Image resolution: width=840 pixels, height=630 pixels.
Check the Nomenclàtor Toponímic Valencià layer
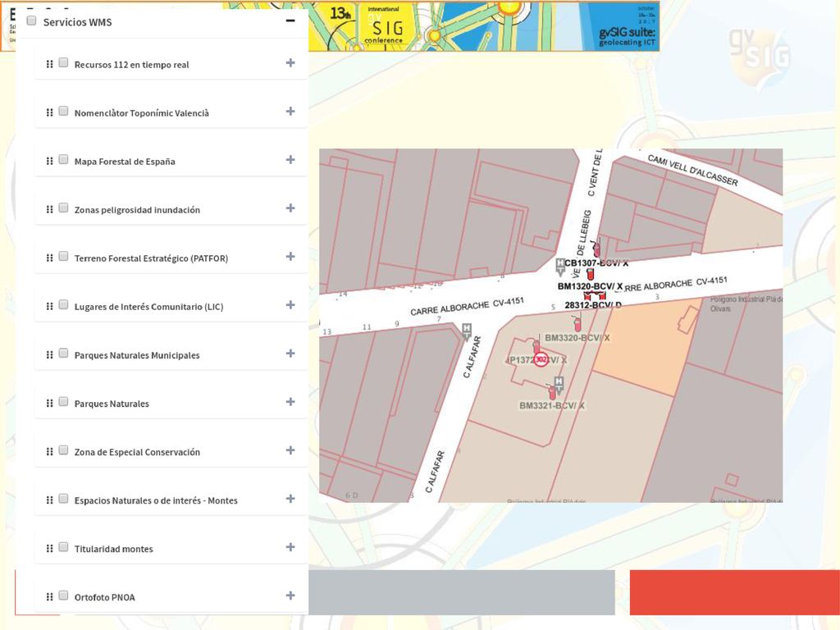click(x=63, y=111)
